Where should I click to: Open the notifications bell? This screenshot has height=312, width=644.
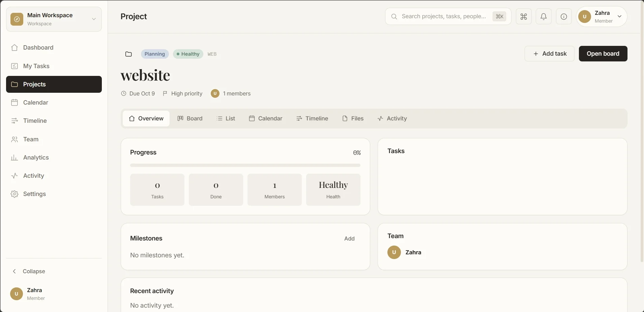point(544,17)
